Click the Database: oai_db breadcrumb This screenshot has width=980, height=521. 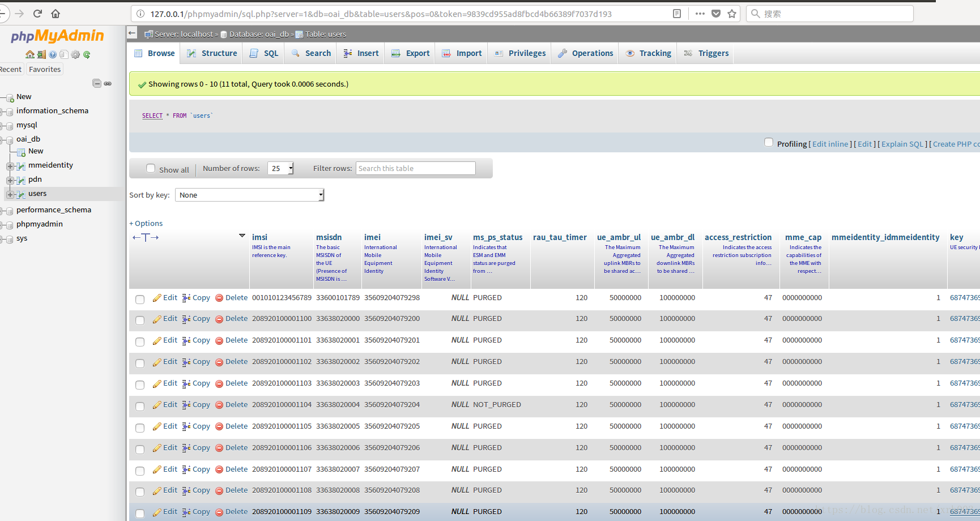[259, 34]
